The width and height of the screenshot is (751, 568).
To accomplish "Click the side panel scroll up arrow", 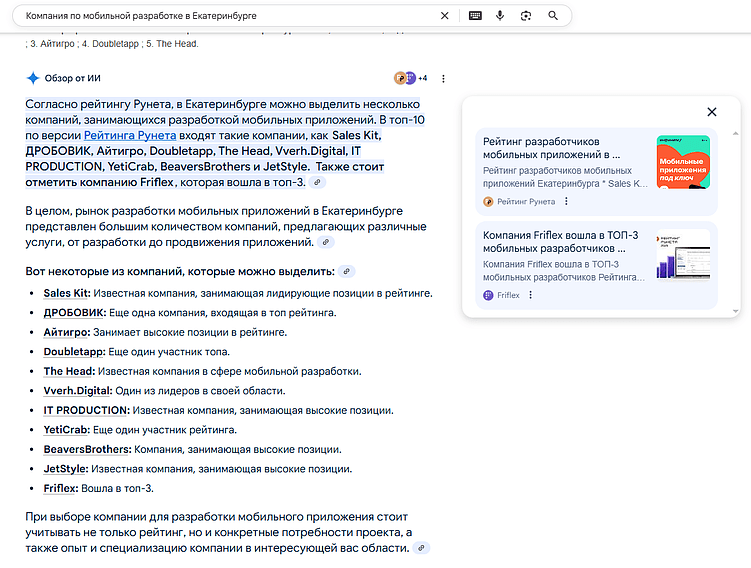I will pos(736,134).
